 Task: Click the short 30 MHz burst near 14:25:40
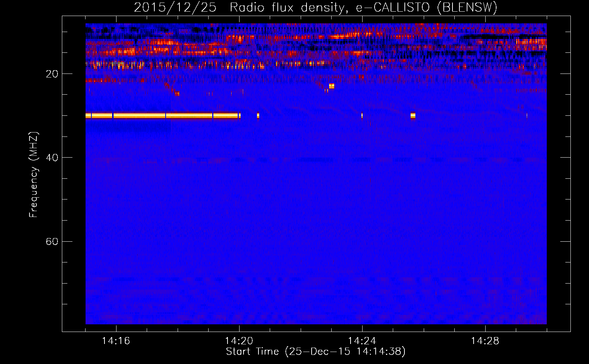coord(413,116)
